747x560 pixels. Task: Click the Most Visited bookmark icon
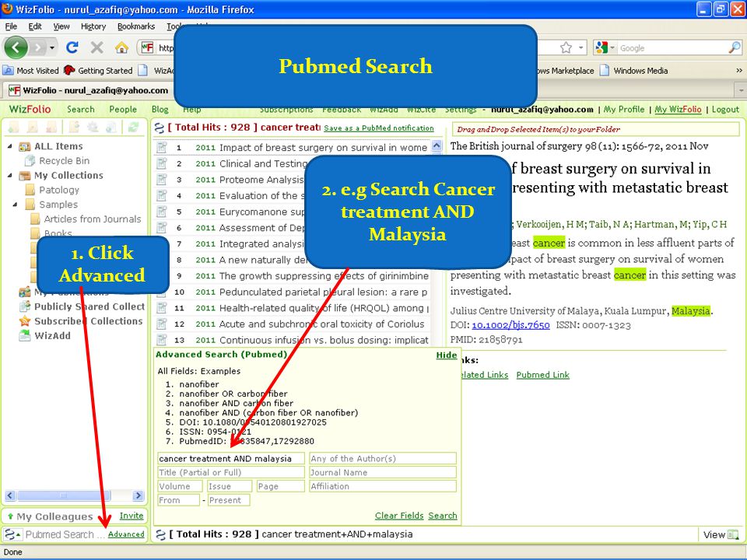click(8, 71)
